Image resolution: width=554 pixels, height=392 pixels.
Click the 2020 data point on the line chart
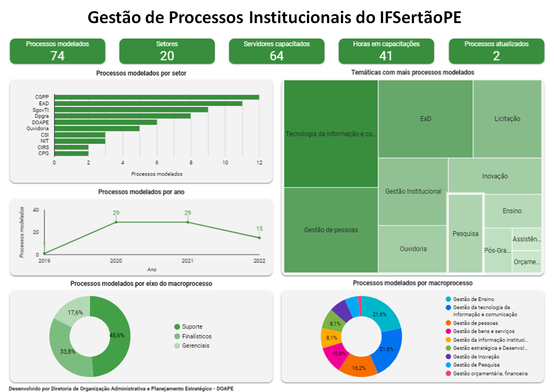116,222
